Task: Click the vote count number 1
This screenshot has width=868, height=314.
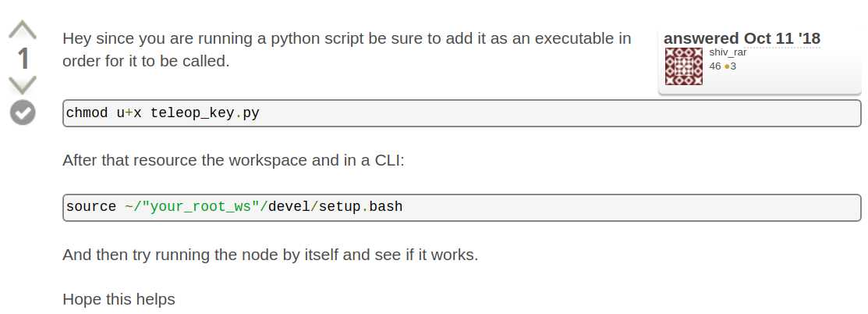Action: point(23,59)
